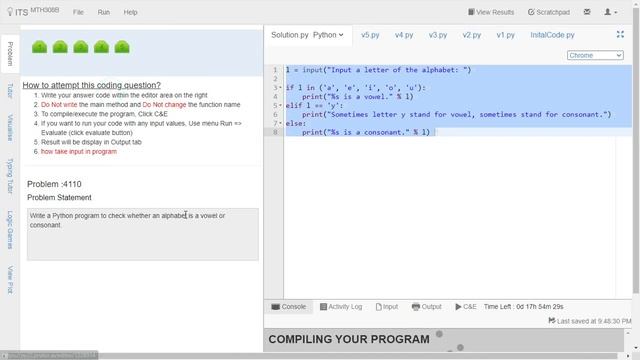Image resolution: width=640 pixels, height=360 pixels.
Task: Switch to the Output tab
Action: pos(427,307)
